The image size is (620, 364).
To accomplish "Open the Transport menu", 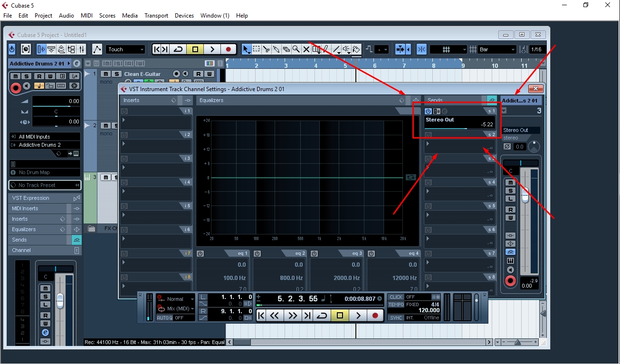I will [156, 16].
